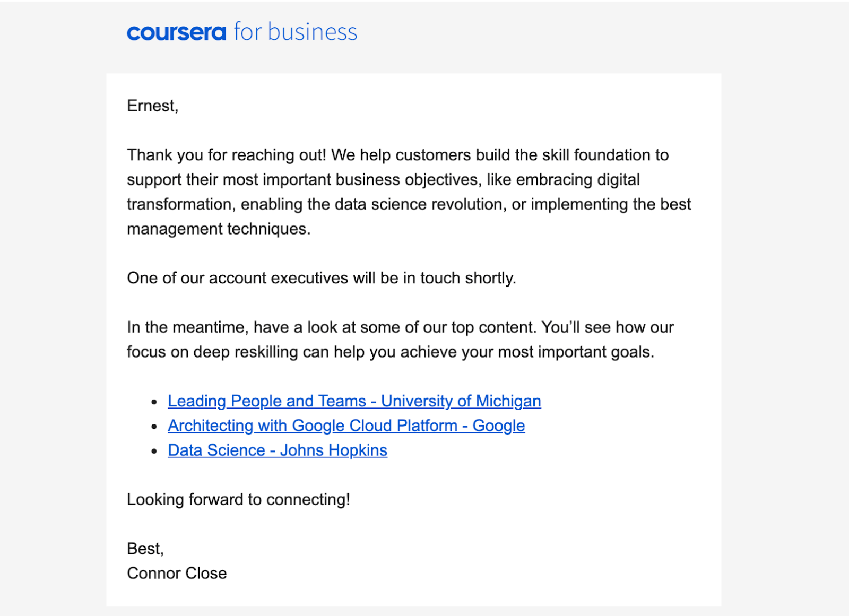Click line starting 'support their most important'
849x616 pixels.
coord(383,180)
